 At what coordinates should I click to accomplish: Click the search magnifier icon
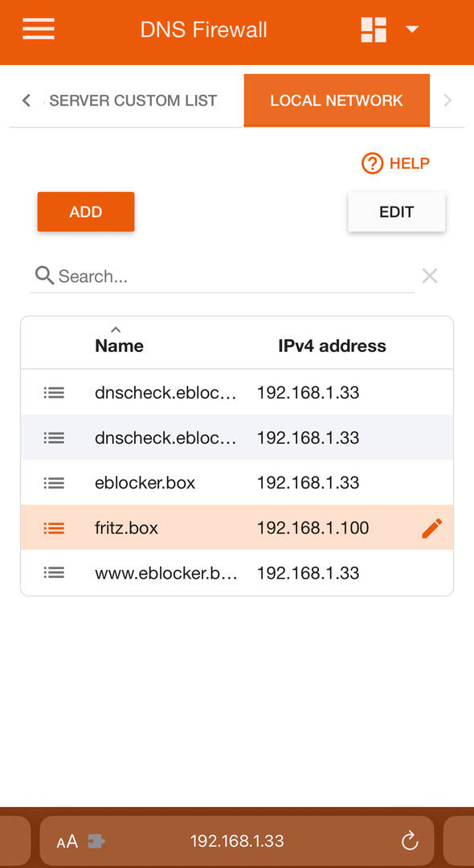click(44, 275)
